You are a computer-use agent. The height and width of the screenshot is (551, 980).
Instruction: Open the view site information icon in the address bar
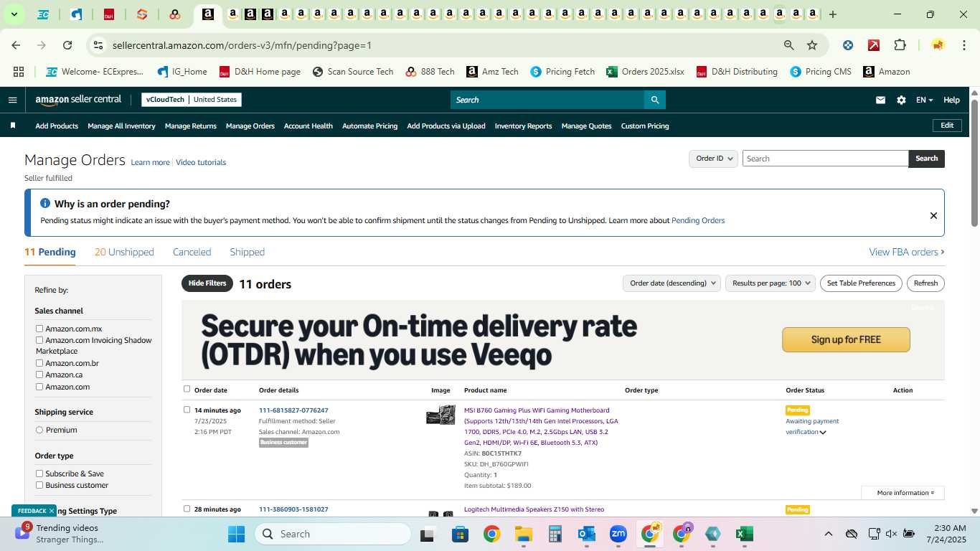pos(98,45)
